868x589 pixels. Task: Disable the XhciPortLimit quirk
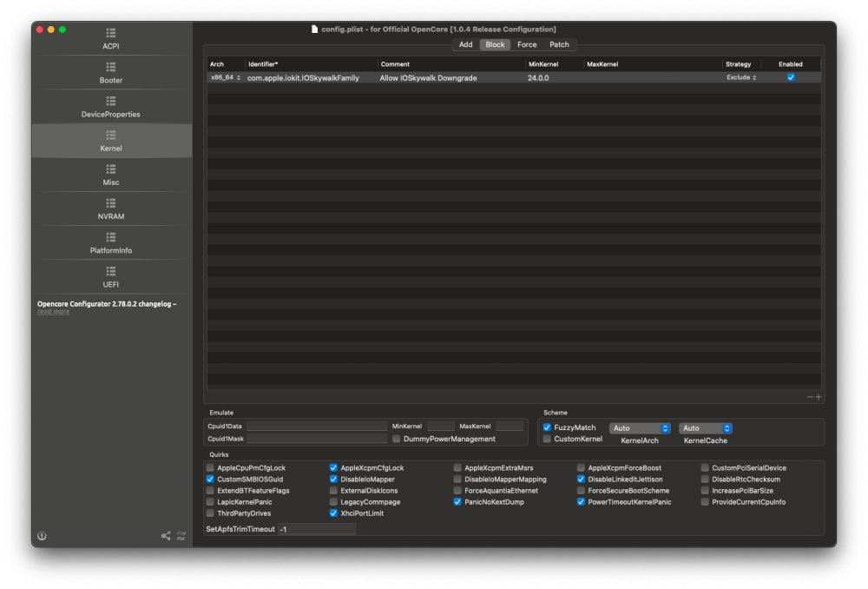point(333,513)
